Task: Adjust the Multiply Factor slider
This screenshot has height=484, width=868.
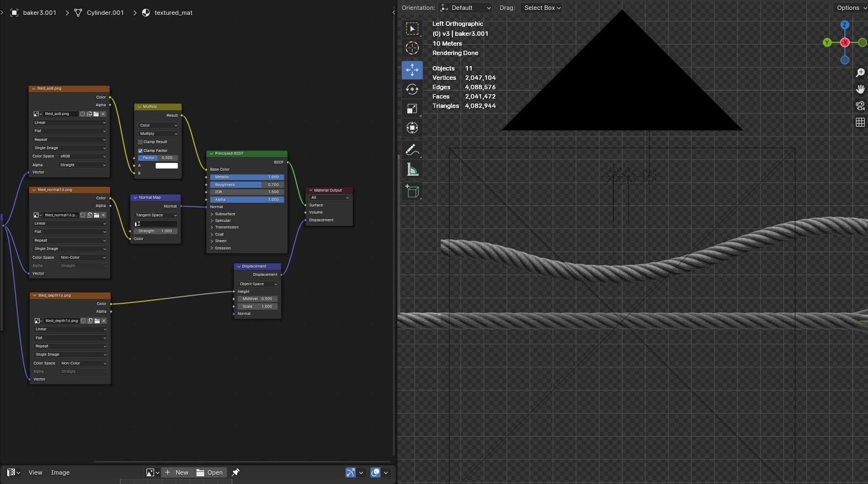Action: 158,158
